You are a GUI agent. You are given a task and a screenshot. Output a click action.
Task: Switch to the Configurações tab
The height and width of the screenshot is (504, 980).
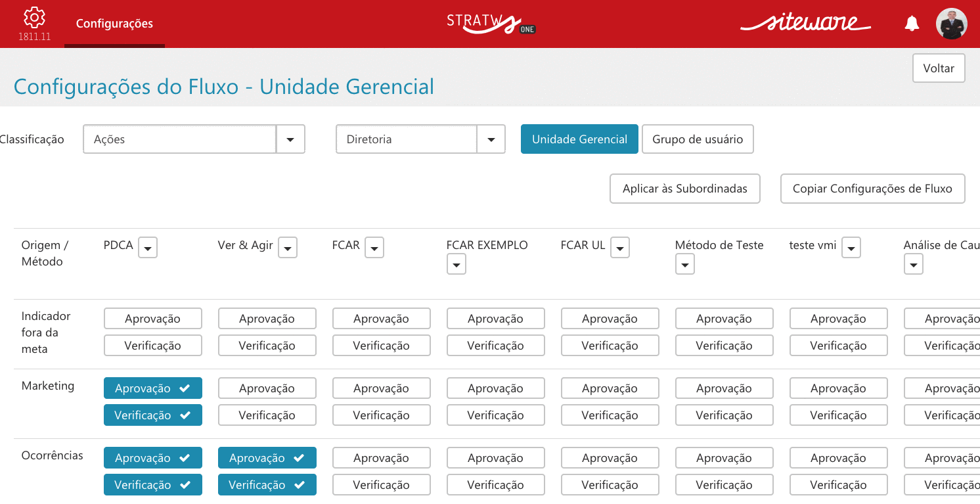pos(114,24)
